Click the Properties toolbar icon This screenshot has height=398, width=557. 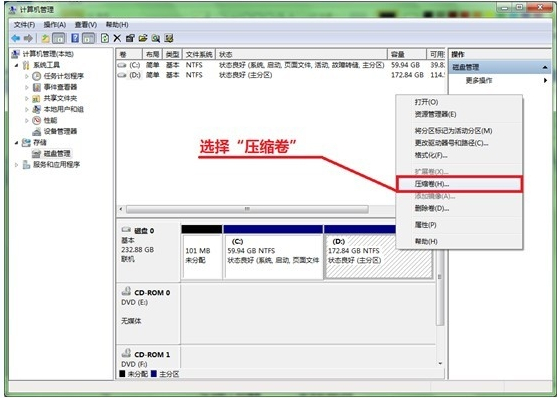(130, 38)
